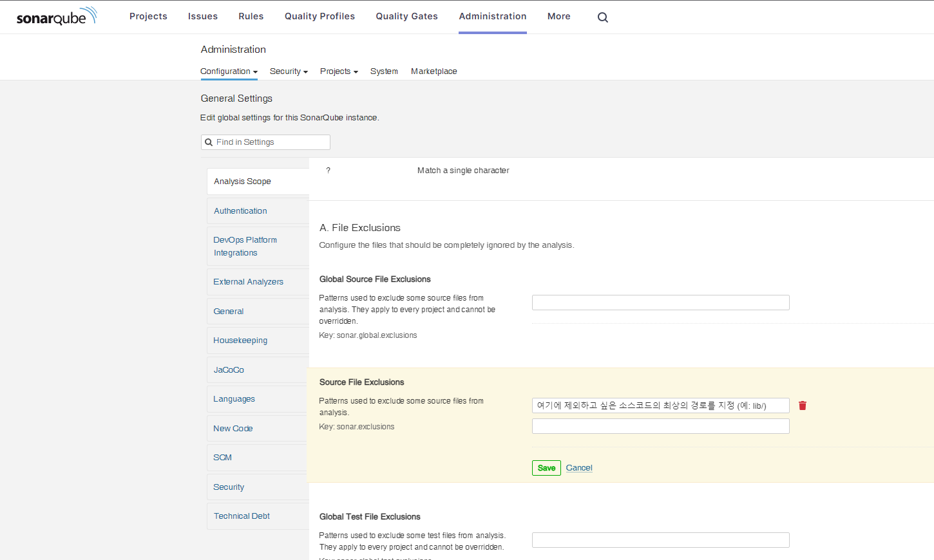Viewport: 934px width, 560px height.
Task: Click the SonarQube logo
Action: [x=57, y=17]
